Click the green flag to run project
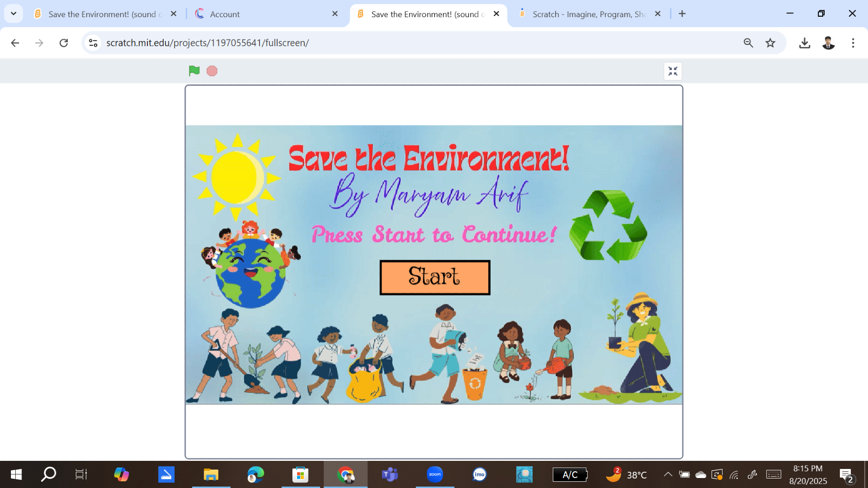 (x=194, y=71)
